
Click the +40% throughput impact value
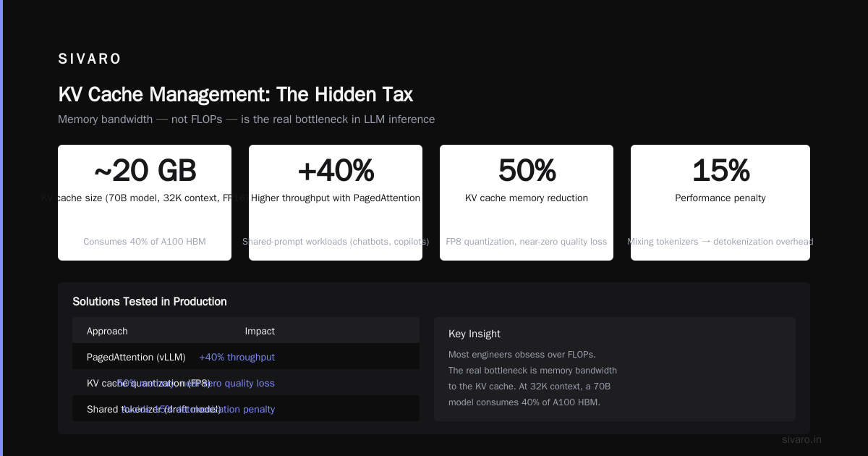click(237, 358)
